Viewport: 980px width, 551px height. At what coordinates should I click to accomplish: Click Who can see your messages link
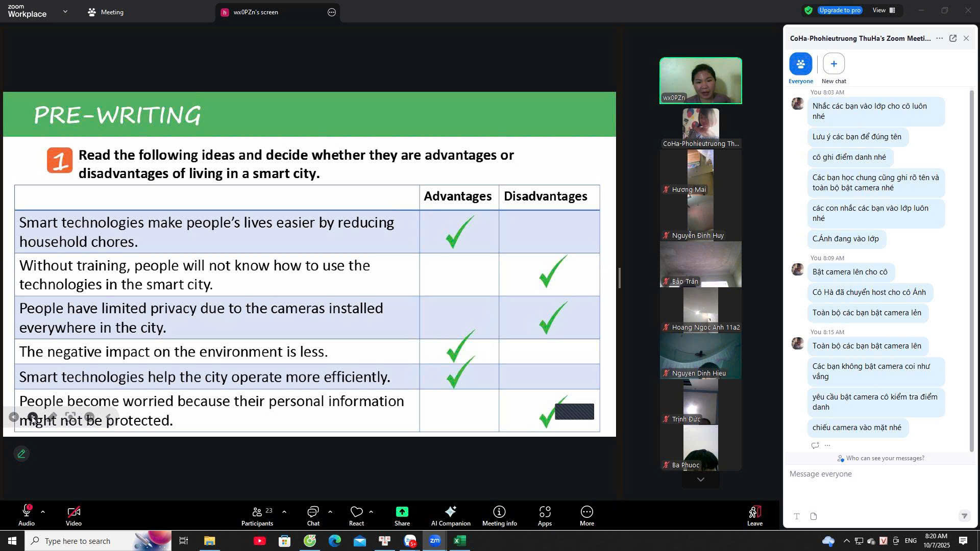[x=885, y=458]
